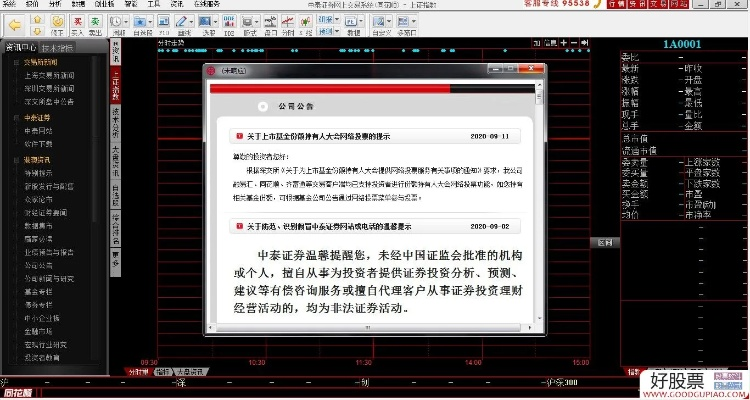The image size is (750, 400).
Task: Click the 自定义 custom toolbar icon
Action: coord(379,22)
